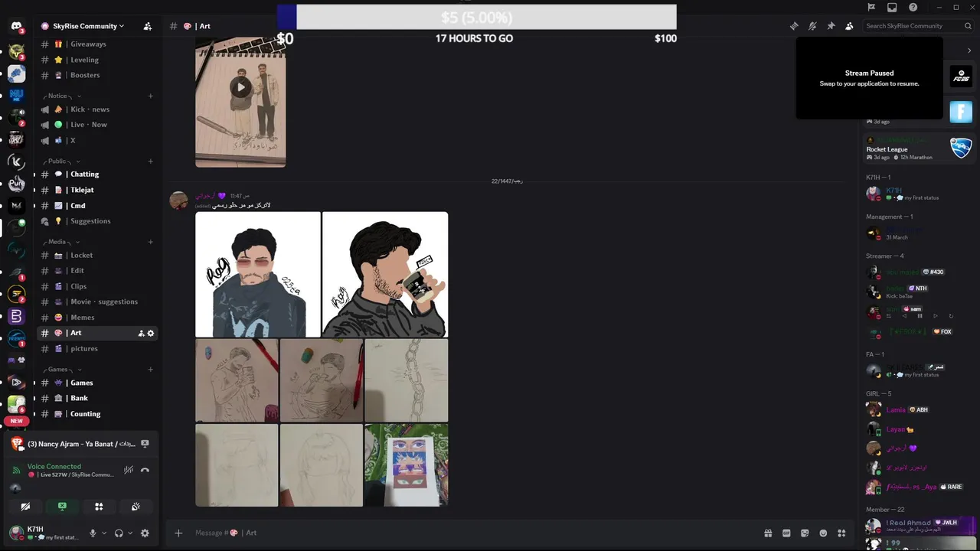This screenshot has width=980, height=551.
Task: Toggle camera on in voice panel
Action: (25, 506)
